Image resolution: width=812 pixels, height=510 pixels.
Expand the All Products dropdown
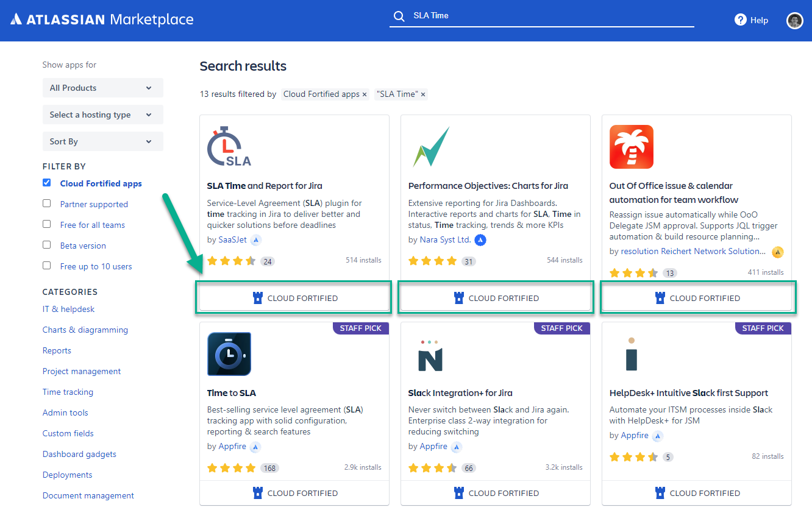(x=103, y=88)
